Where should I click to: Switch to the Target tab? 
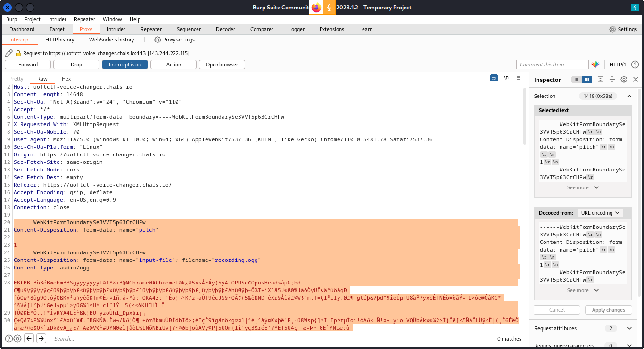pyautogui.click(x=57, y=29)
